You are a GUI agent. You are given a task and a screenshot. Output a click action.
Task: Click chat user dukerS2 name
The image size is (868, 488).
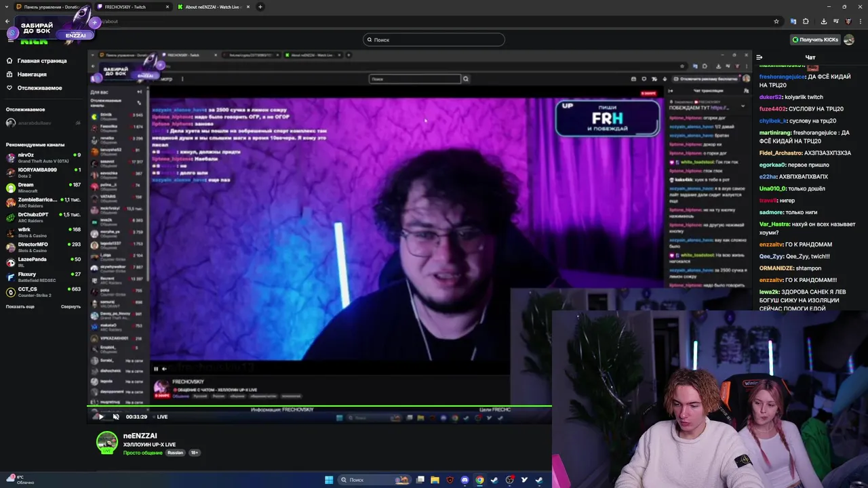(x=771, y=97)
